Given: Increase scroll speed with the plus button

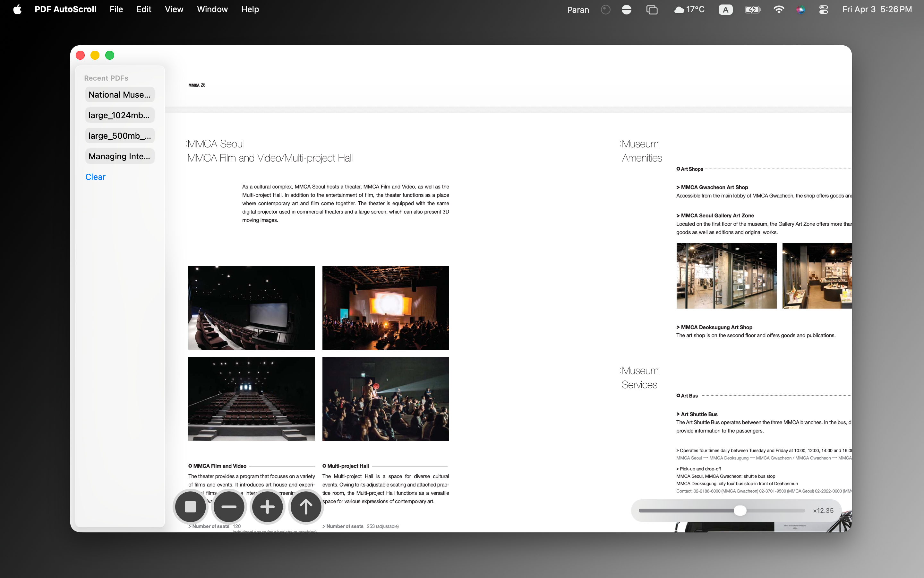Looking at the screenshot, I should point(267,507).
